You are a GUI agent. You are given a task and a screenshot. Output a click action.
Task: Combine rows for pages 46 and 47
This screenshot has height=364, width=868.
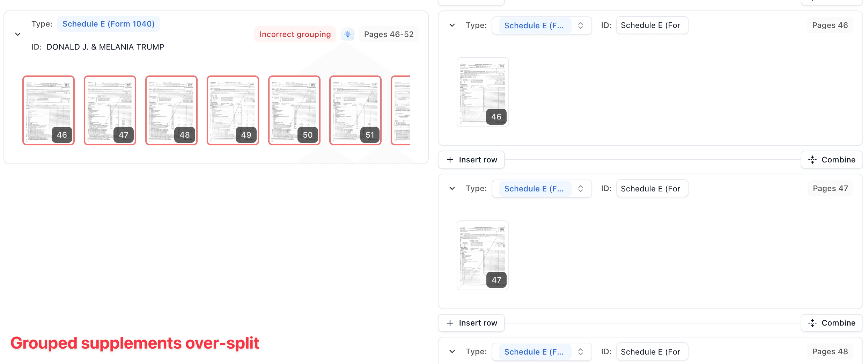(832, 160)
